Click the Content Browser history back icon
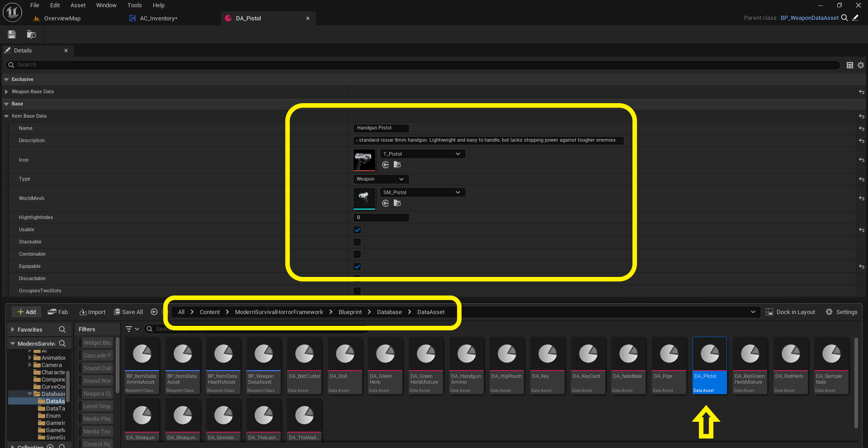The height and width of the screenshot is (448, 868). click(x=154, y=312)
